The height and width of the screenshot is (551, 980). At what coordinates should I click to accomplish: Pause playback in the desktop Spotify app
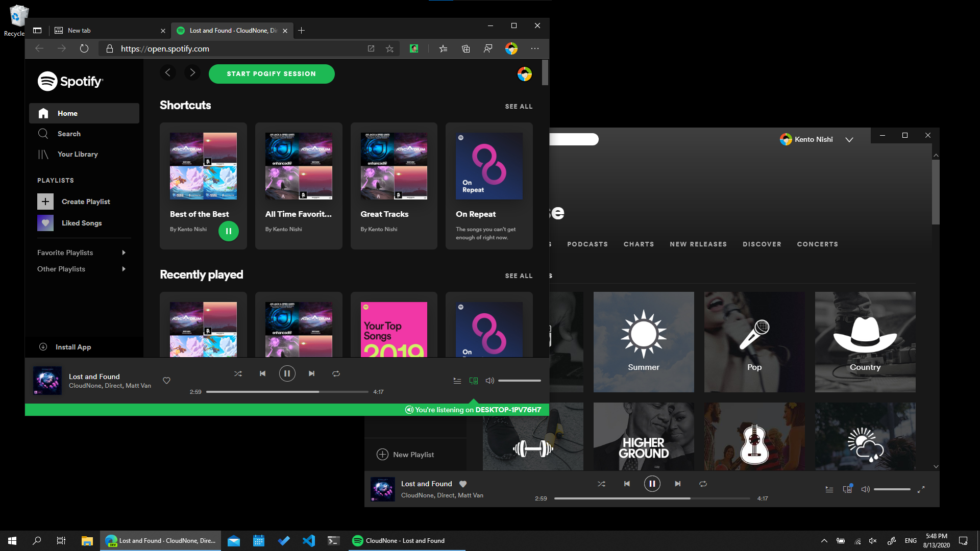pyautogui.click(x=652, y=484)
